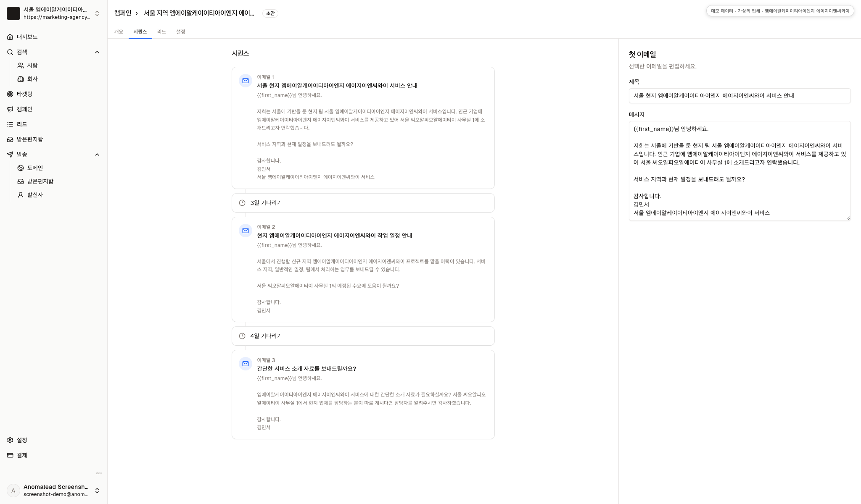Image resolution: width=861 pixels, height=504 pixels.
Task: Go back via 캠페인 breadcrumb link
Action: pos(123,13)
